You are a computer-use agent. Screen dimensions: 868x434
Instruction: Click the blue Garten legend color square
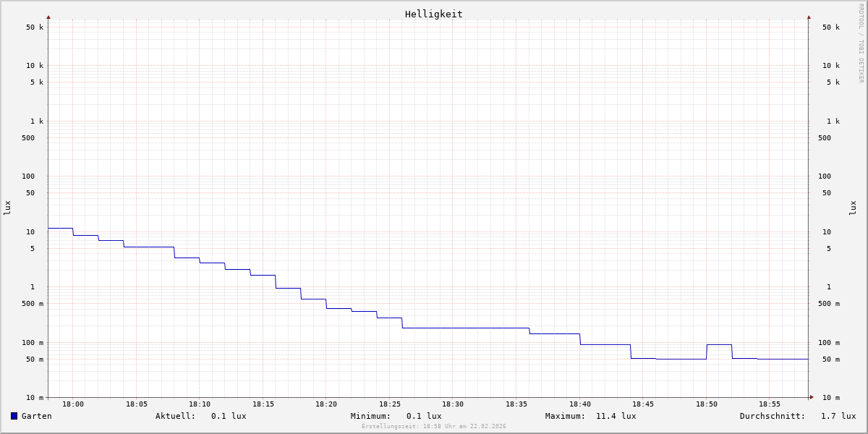[14, 416]
